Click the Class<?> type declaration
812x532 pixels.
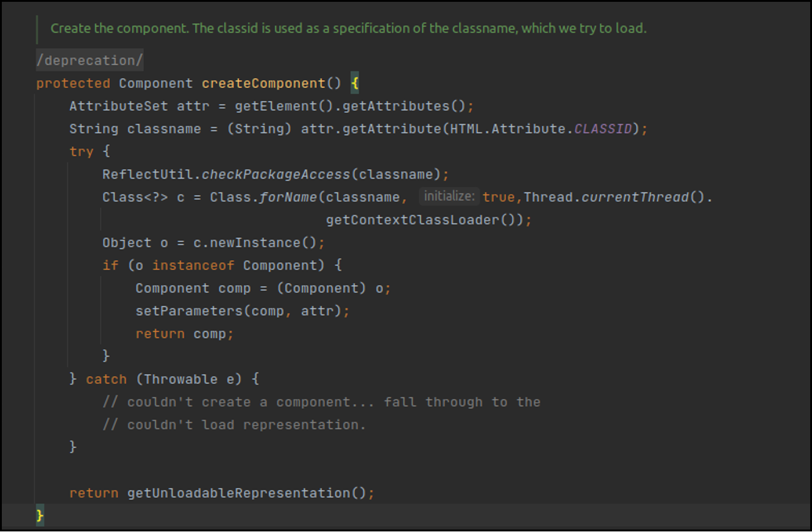[135, 197]
